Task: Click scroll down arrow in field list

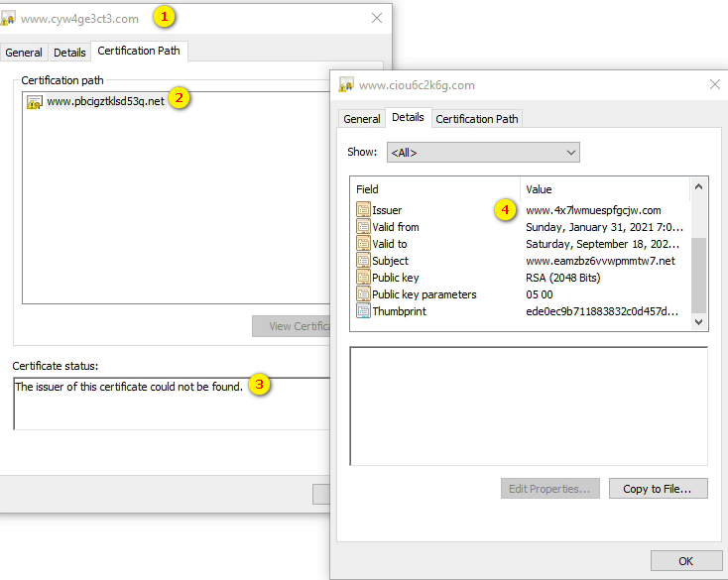Action: tap(699, 321)
